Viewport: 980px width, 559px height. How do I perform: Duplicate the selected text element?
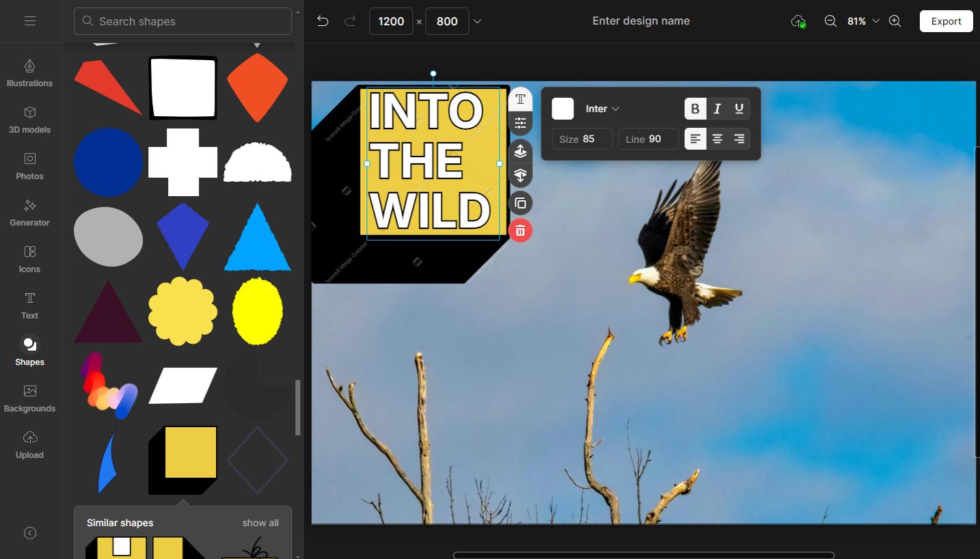[x=520, y=203]
